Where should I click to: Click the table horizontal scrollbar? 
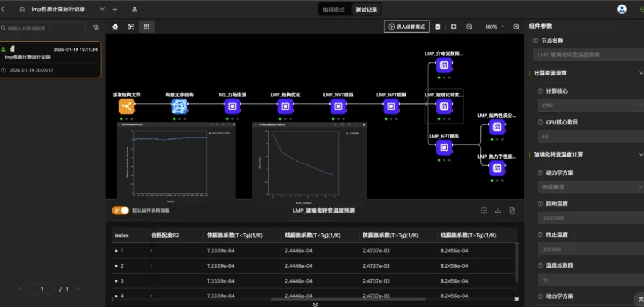[x=348, y=299]
